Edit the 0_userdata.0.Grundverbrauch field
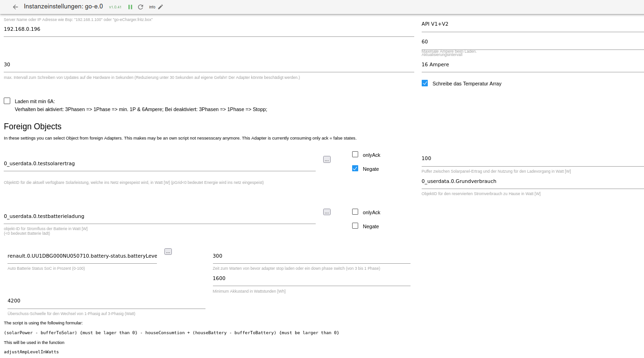Image resolution: width=644 pixels, height=358 pixels. pos(532,182)
